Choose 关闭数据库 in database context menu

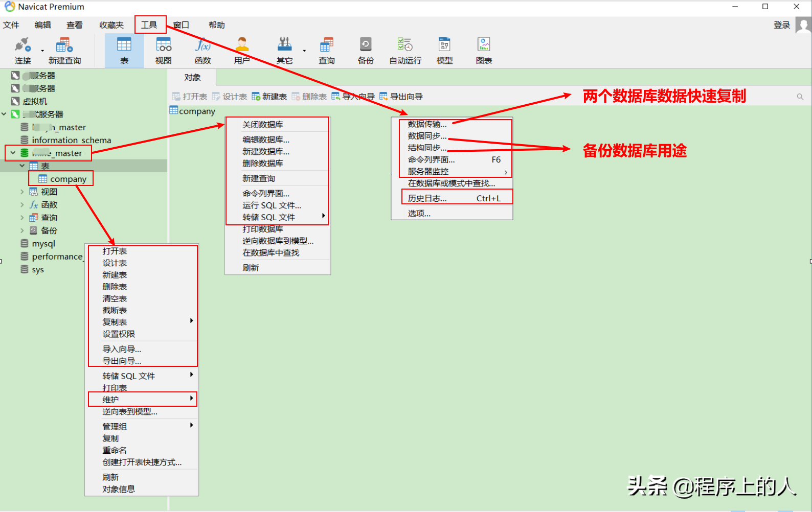click(278, 125)
